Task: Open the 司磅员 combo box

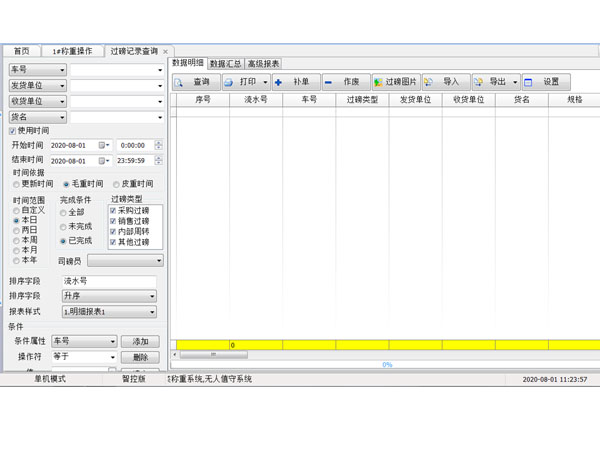Action: pyautogui.click(x=159, y=261)
